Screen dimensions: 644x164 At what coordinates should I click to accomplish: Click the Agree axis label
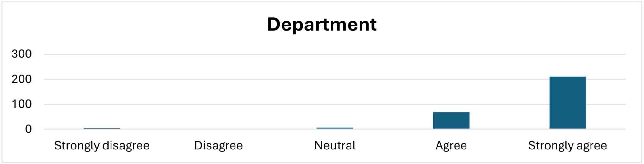point(451,146)
